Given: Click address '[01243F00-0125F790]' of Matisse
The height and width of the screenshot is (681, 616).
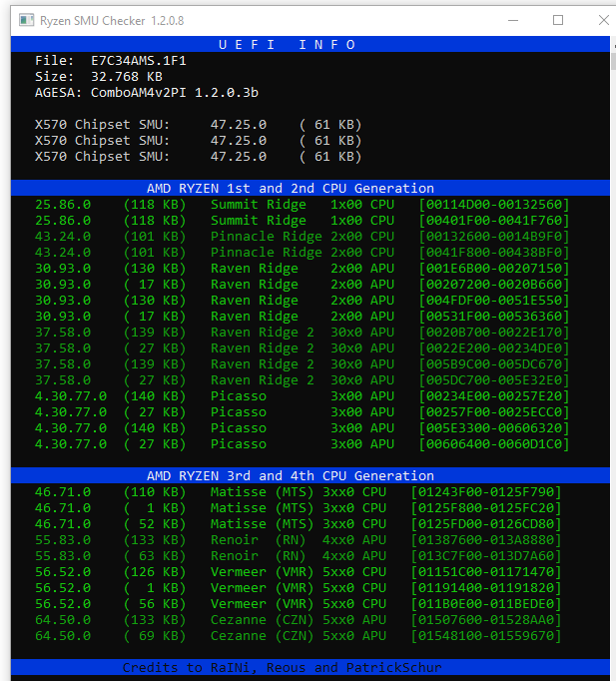Looking at the screenshot, I should pos(486,492).
